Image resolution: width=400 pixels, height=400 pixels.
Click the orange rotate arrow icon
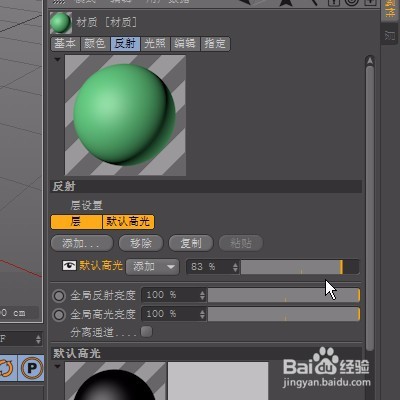pos(7,368)
